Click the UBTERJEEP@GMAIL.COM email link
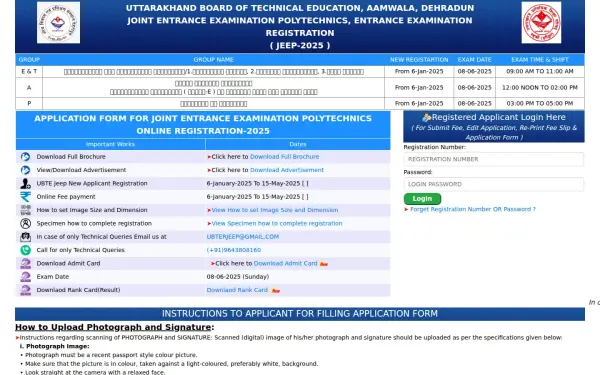The height and width of the screenshot is (375, 600). pyautogui.click(x=243, y=237)
